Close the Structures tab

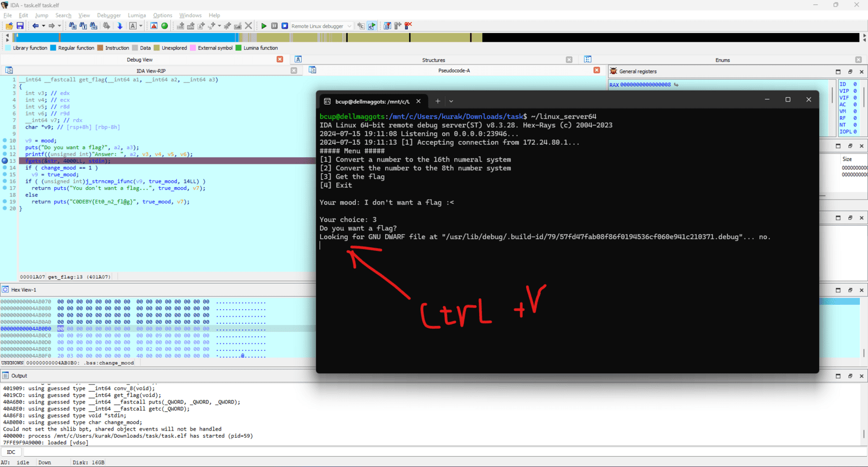tap(569, 60)
